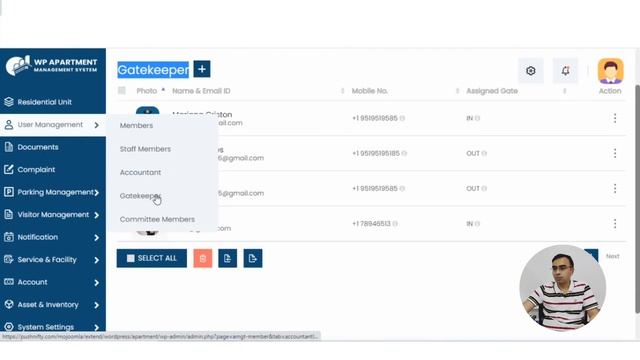Tick the header select-all checkbox
Screen dimensions: 640x360
(122, 91)
